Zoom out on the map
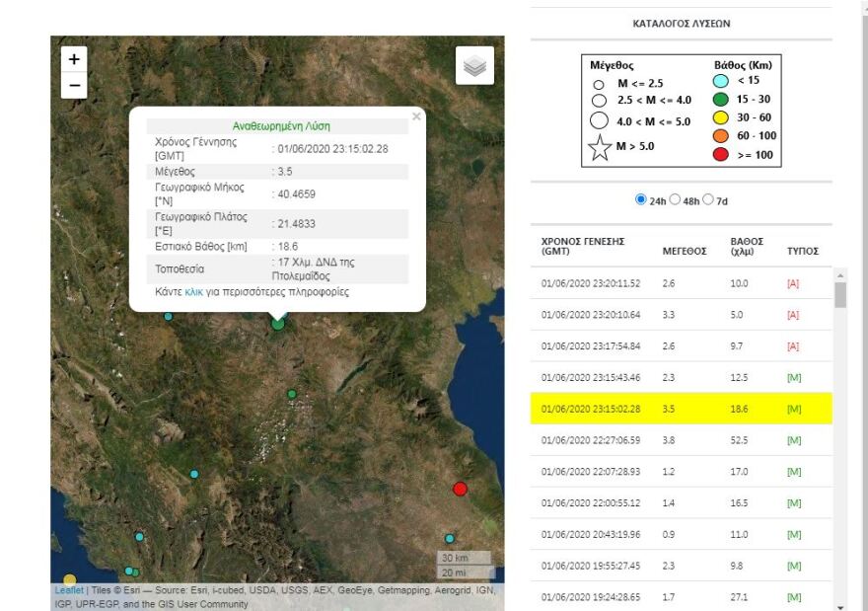Viewport: 868px width, 611px height. [74, 86]
